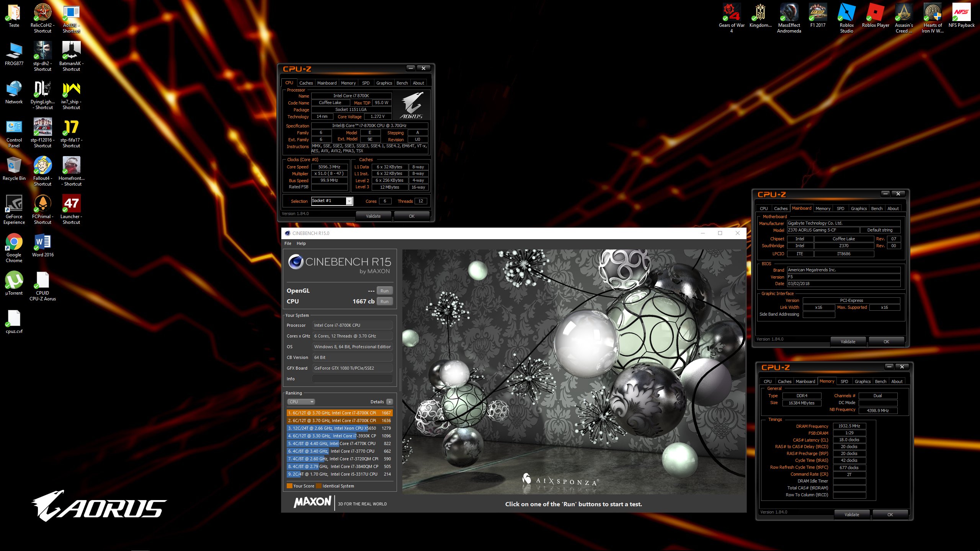Select the Recycle Bin icon

[14, 168]
